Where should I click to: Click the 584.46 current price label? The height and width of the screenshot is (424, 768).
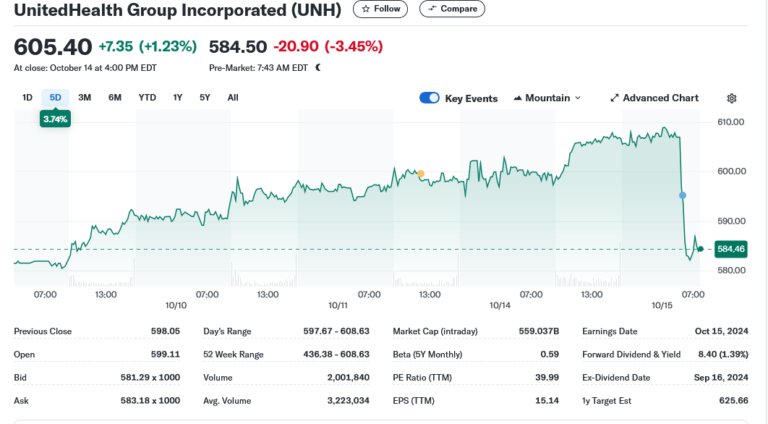point(731,249)
